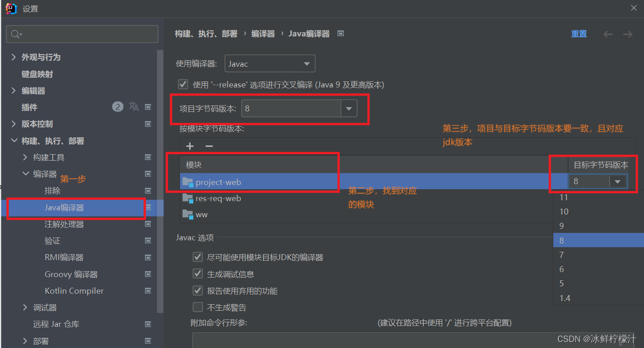Screen dimensions: 644x348
Task: Click project-level icon in 远程 Jar 仓库 row
Action: click(148, 324)
